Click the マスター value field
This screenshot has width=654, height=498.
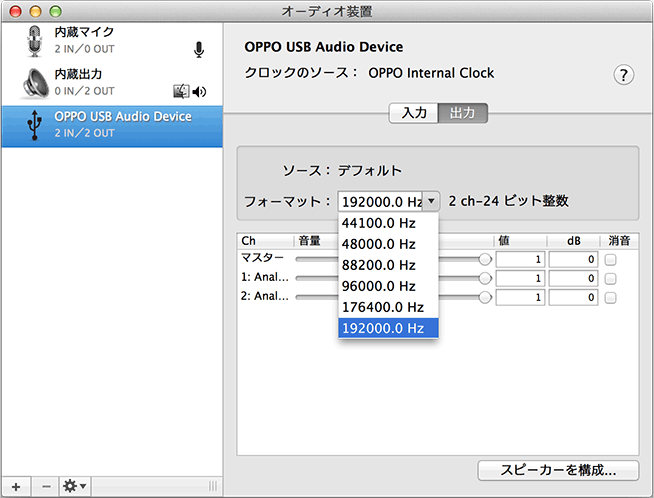[x=520, y=259]
